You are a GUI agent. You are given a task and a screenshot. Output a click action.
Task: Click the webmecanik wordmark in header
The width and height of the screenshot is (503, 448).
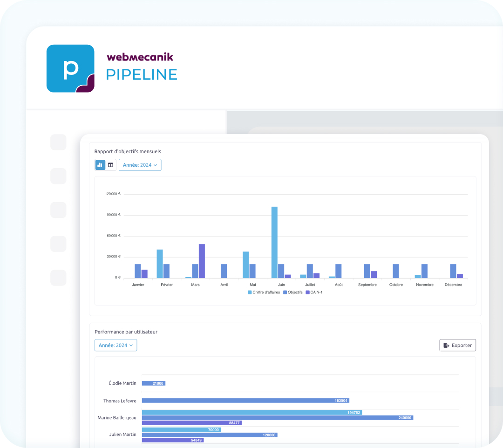click(140, 57)
